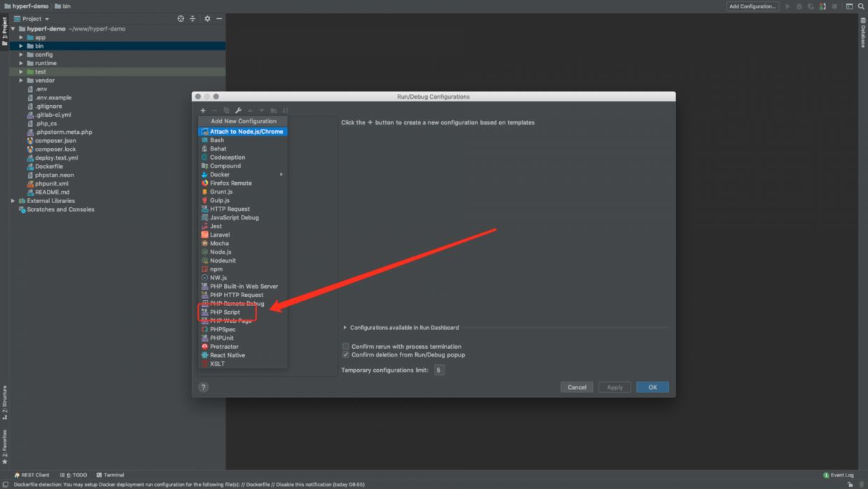Open the Terminal tool window
Viewport: 868px width, 489px height.
(x=110, y=475)
